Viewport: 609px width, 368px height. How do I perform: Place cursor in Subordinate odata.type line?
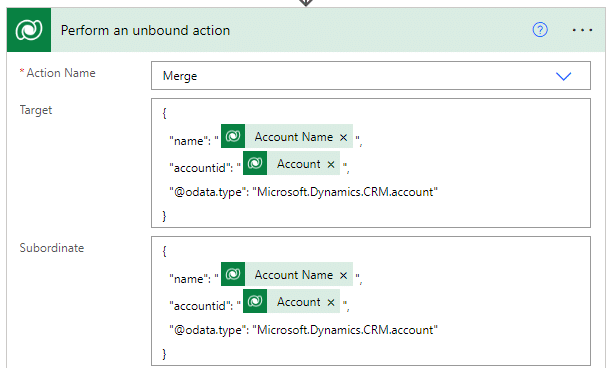coord(303,330)
